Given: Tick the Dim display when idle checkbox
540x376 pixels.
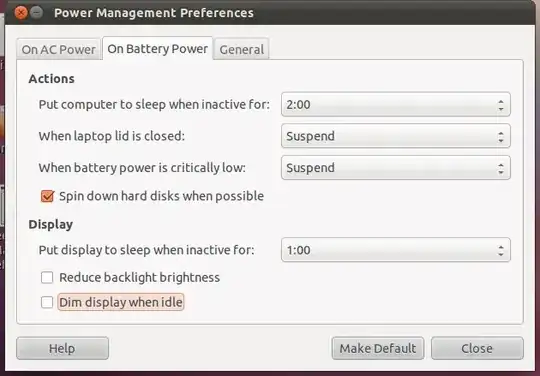Looking at the screenshot, I should pos(47,302).
